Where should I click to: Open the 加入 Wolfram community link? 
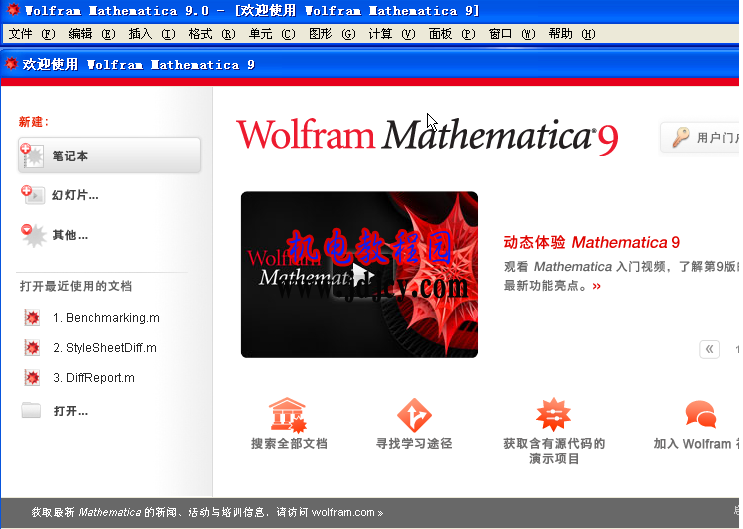[696, 444]
